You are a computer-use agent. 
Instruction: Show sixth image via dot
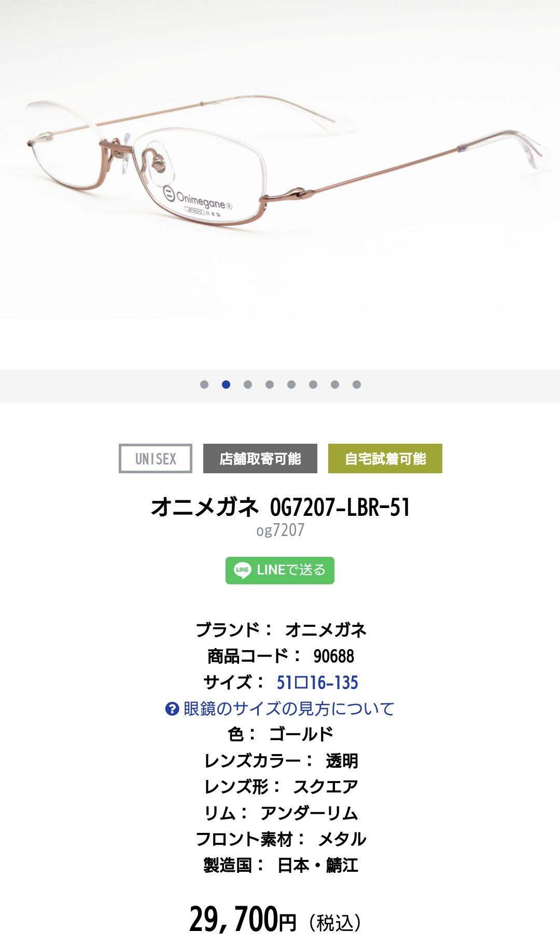313,385
